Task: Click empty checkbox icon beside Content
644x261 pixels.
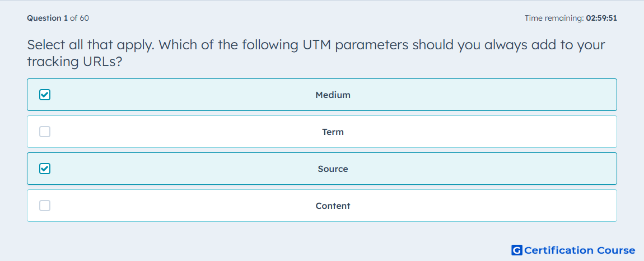Action: click(45, 206)
